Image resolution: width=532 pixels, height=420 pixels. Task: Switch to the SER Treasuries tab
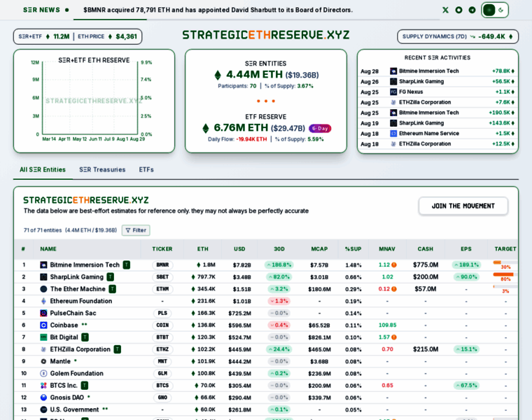click(102, 169)
